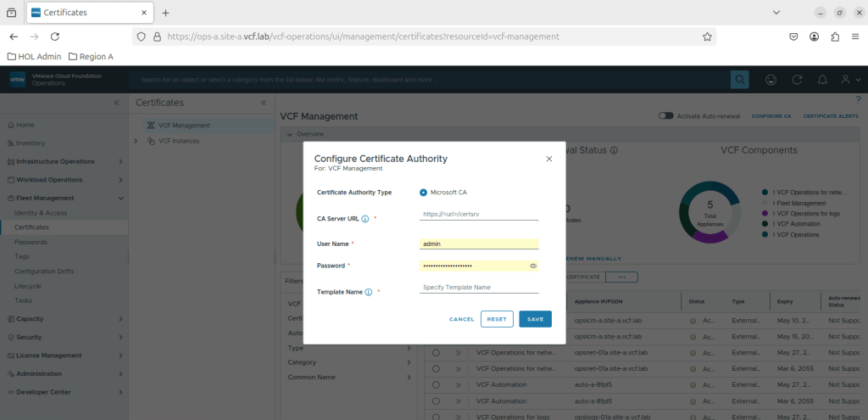This screenshot has width=868, height=420.
Task: Open the HOL Admin bookmarks folder
Action: (34, 57)
